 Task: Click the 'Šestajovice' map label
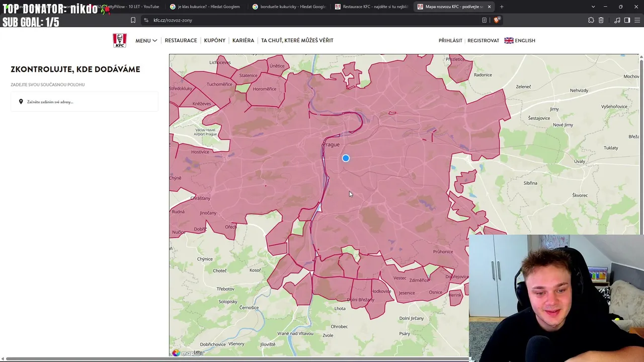539,118
